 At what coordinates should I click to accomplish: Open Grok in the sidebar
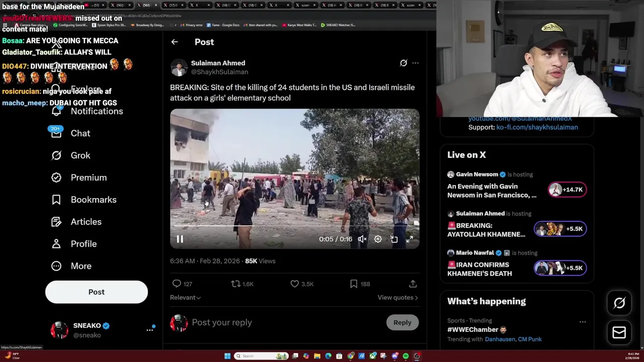(x=71, y=155)
